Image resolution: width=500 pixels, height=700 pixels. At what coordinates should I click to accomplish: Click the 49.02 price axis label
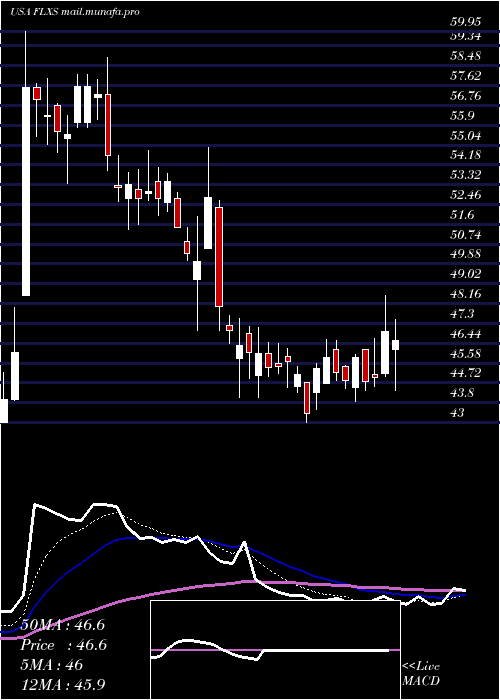click(466, 274)
